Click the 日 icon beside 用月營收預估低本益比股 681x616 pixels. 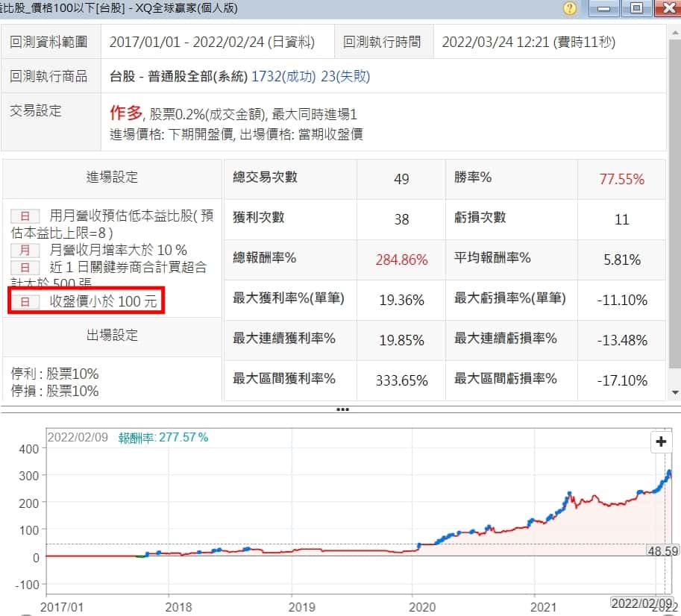tap(25, 216)
